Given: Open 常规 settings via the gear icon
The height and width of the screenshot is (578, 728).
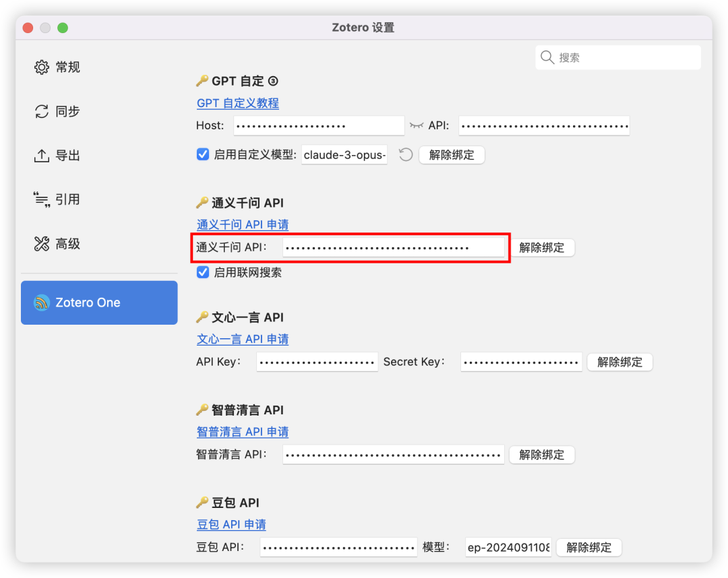Looking at the screenshot, I should (x=41, y=67).
